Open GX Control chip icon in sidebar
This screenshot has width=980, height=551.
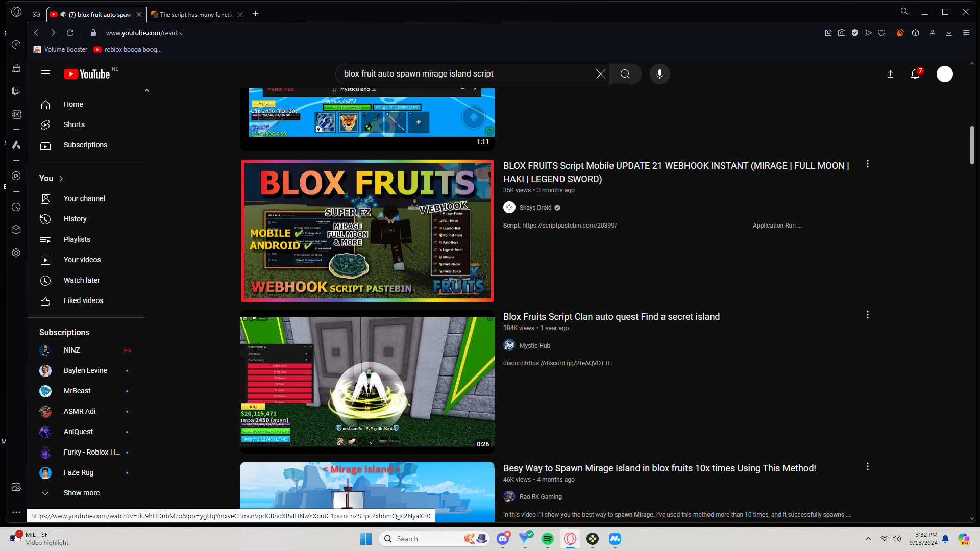(16, 114)
